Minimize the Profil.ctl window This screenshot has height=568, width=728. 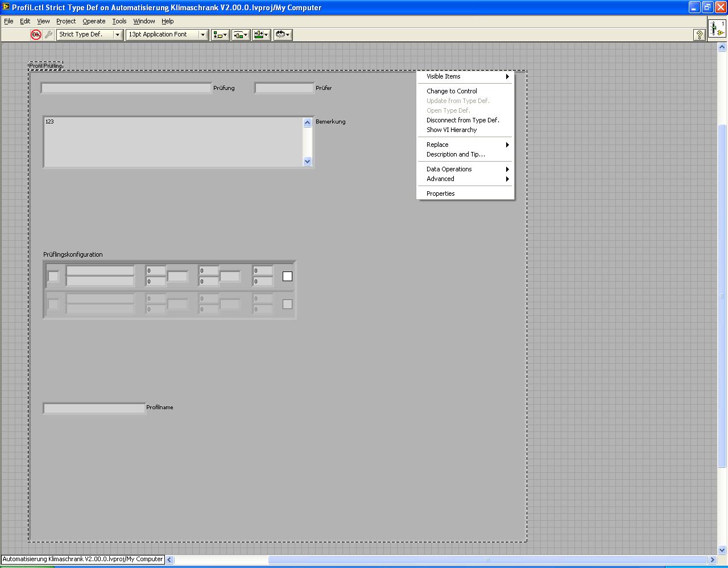point(694,7)
